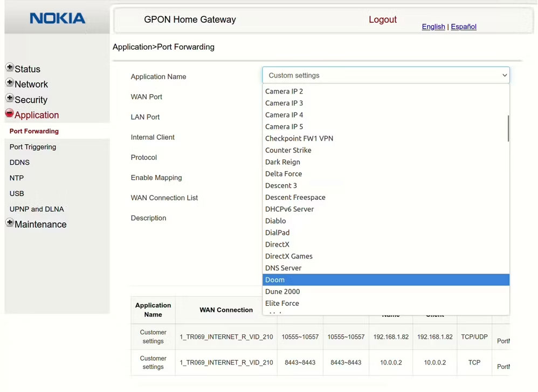Expand the Network menu plus icon
The height and width of the screenshot is (392, 538).
[x=10, y=82]
